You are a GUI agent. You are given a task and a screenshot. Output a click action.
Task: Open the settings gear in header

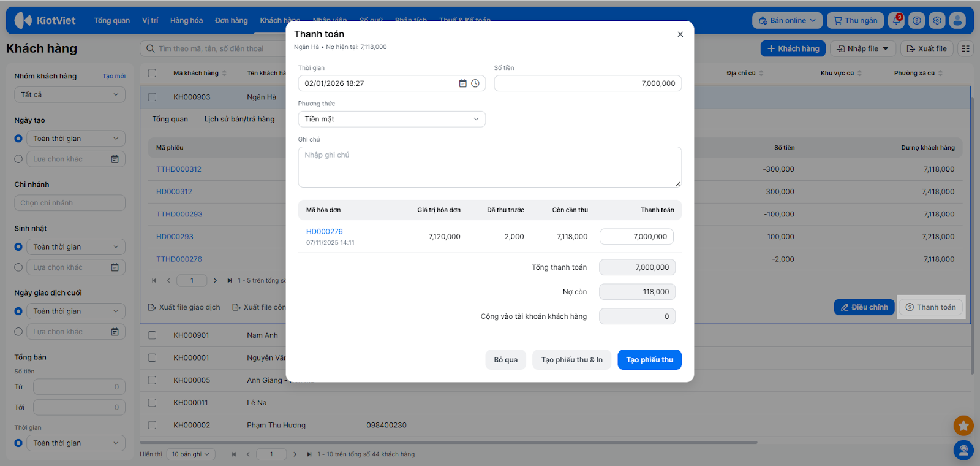(x=937, y=20)
